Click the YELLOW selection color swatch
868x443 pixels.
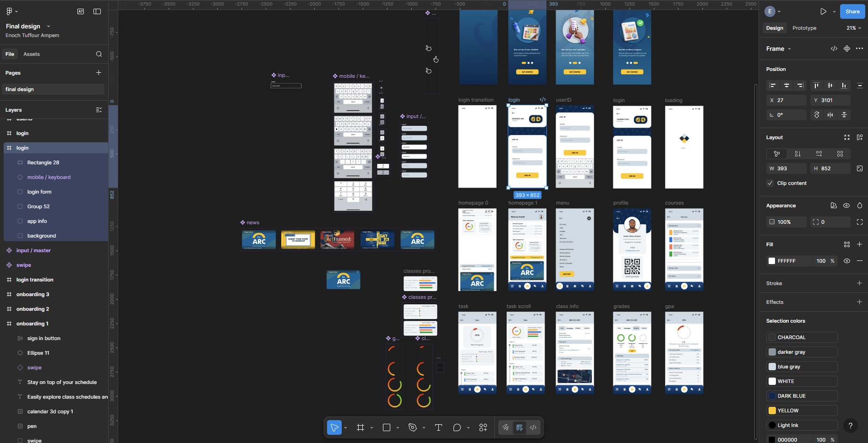[x=772, y=411]
